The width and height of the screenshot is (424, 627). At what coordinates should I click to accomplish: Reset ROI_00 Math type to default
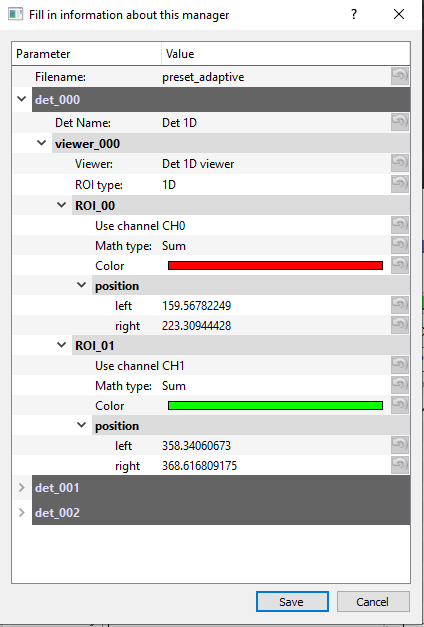tap(400, 245)
